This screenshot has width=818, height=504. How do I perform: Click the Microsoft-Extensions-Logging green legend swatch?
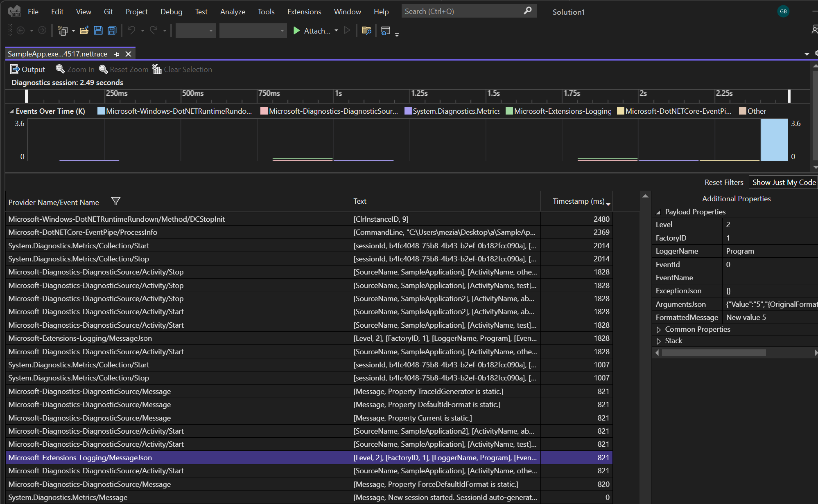coord(509,111)
